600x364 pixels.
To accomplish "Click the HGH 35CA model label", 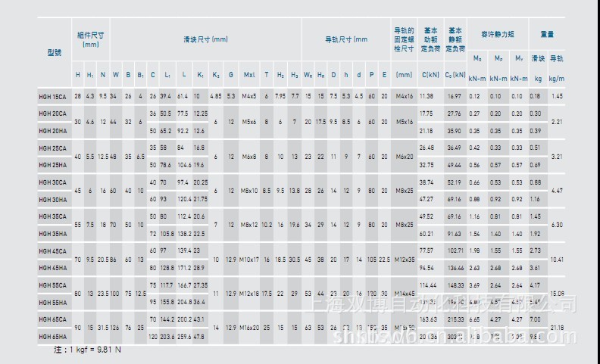I will 52,216.
